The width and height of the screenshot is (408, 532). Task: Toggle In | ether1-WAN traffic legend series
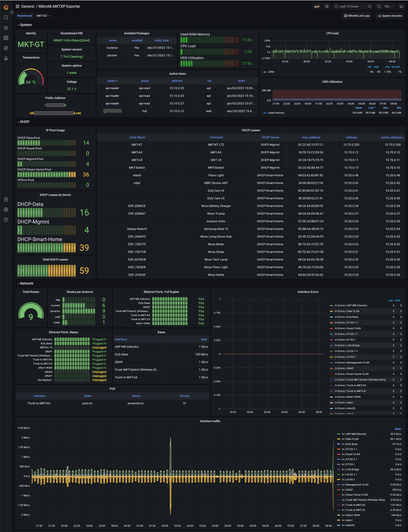click(351, 515)
